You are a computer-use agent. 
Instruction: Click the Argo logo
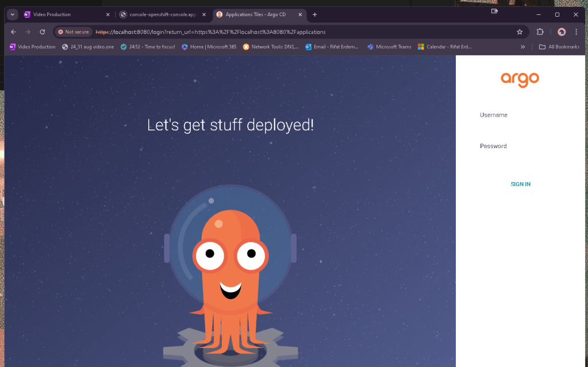click(x=520, y=79)
